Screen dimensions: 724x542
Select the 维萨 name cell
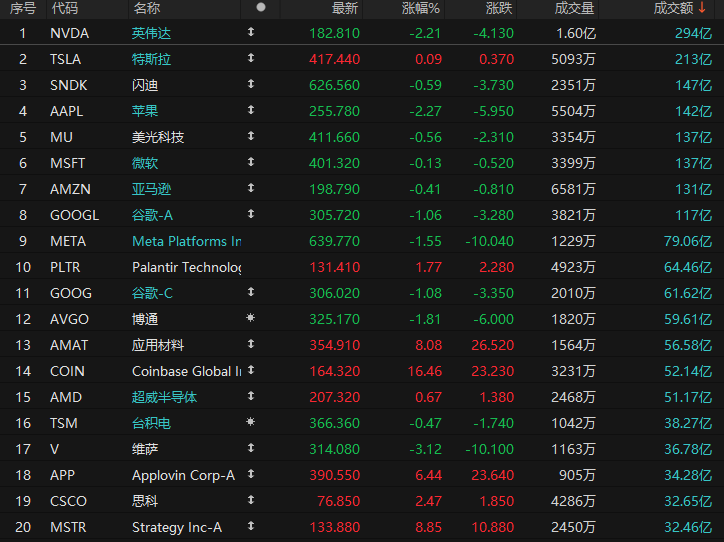coord(145,449)
